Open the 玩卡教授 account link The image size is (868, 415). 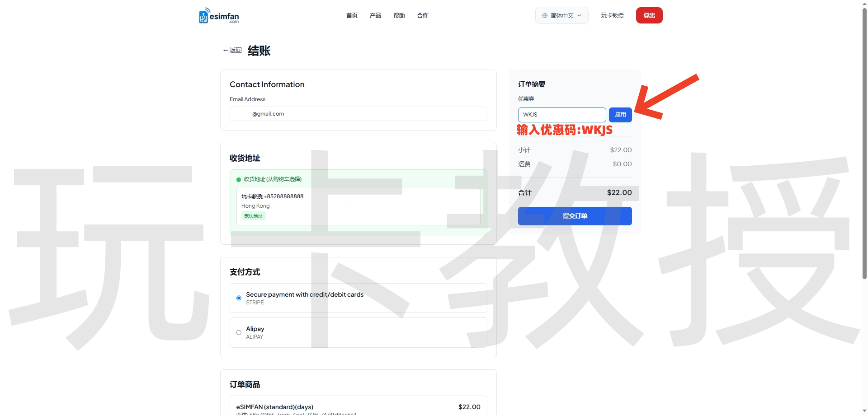click(612, 15)
